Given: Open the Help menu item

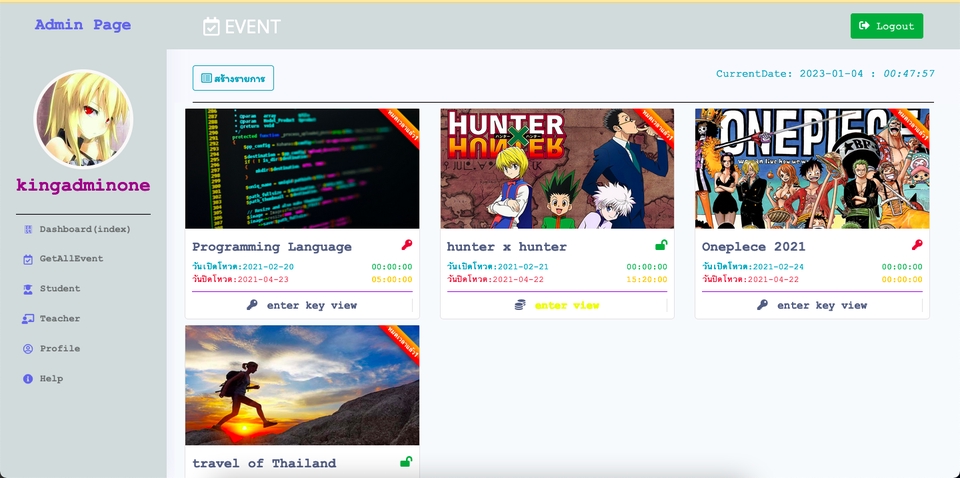Looking at the screenshot, I should pos(51,379).
